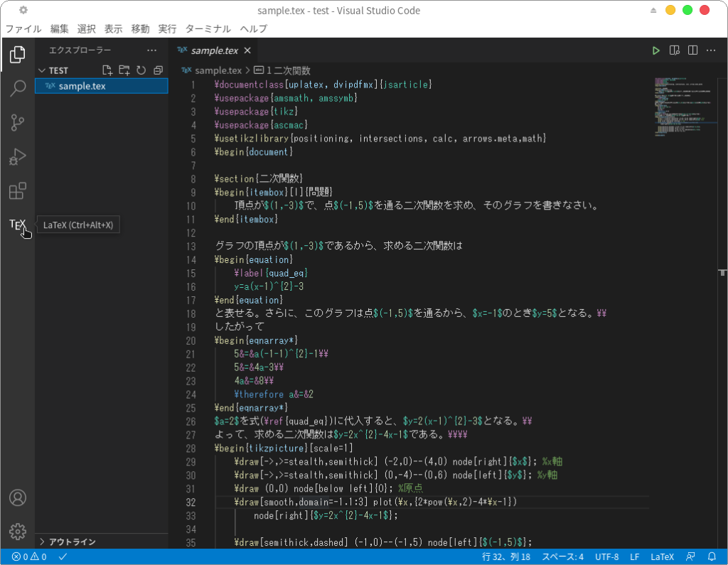728x565 pixels.
Task: Open the ターミナル menu
Action: (x=208, y=28)
